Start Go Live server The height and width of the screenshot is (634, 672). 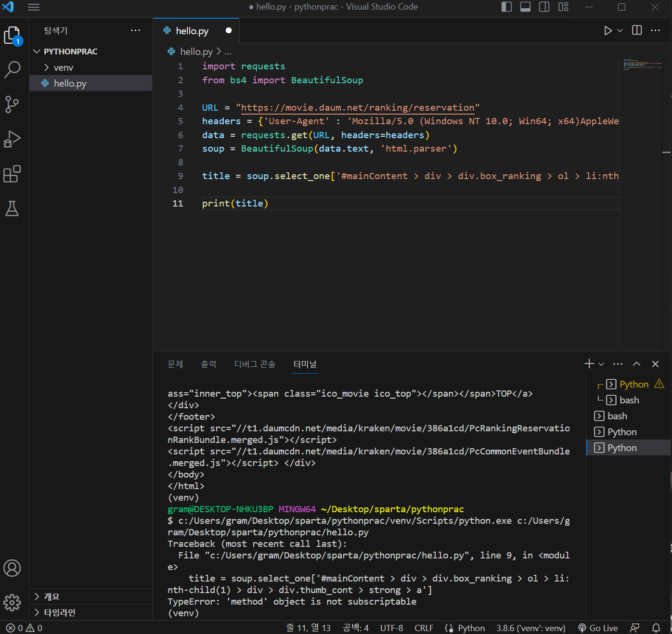pyautogui.click(x=598, y=628)
